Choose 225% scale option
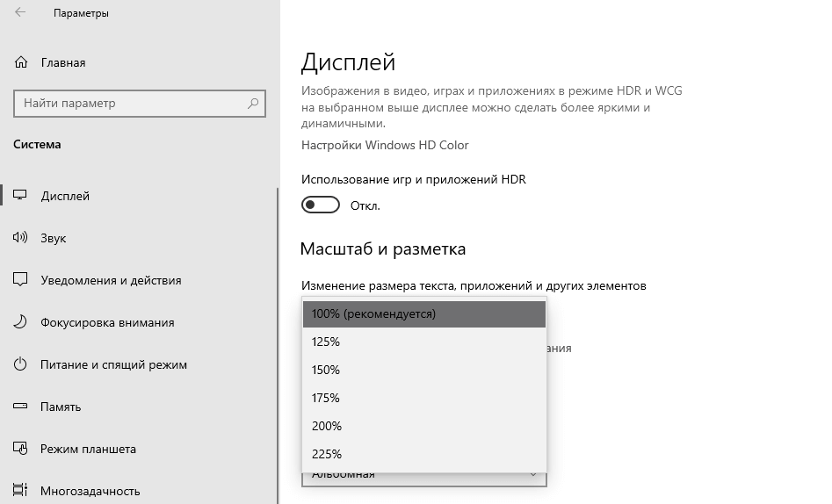The width and height of the screenshot is (832, 504). (424, 454)
